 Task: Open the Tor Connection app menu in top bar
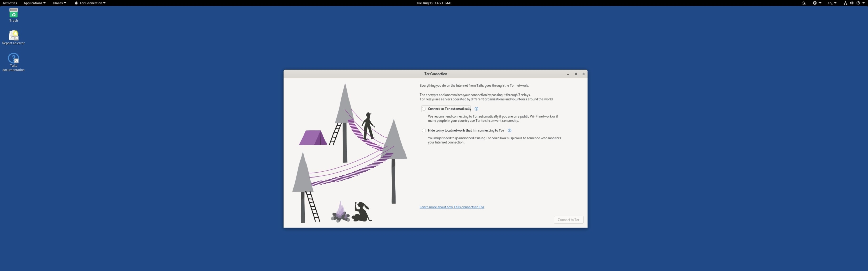(90, 3)
